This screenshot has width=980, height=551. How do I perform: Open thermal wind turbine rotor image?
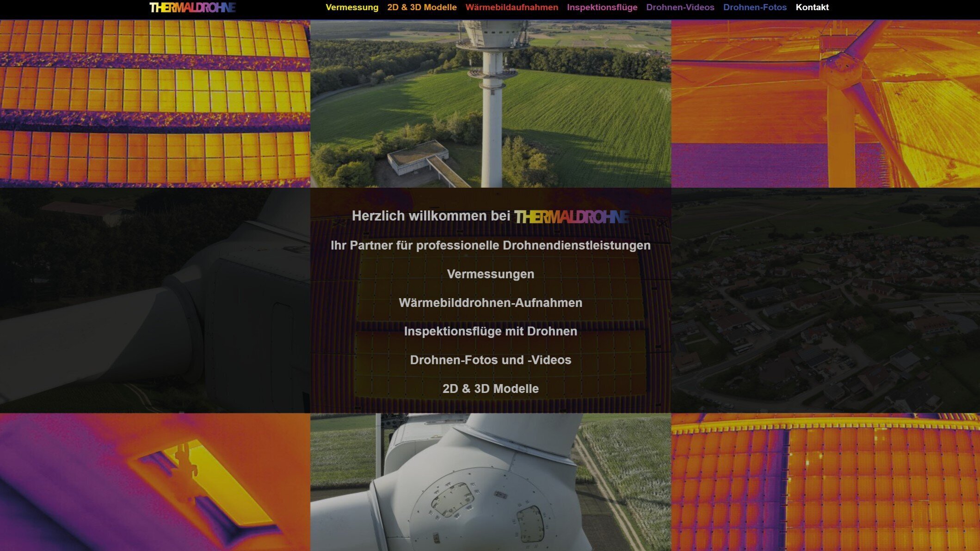pyautogui.click(x=826, y=104)
